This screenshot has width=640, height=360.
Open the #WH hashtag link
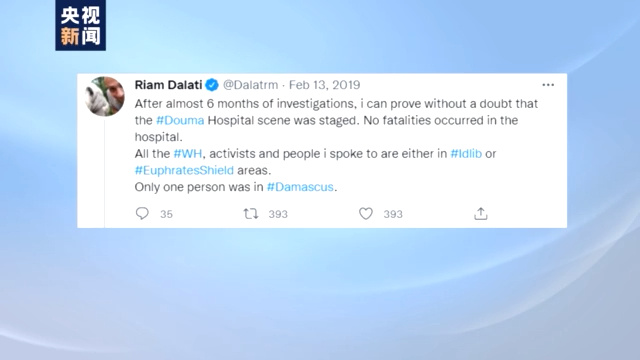pyautogui.click(x=188, y=153)
